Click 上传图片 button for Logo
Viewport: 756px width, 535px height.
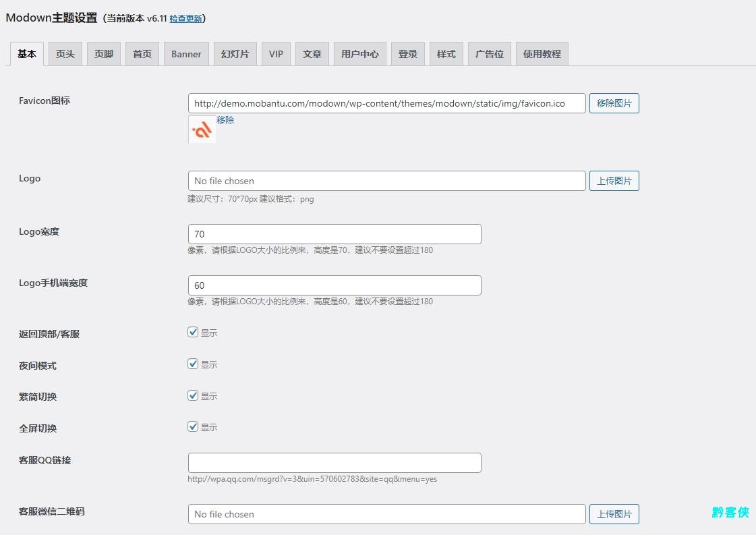[x=614, y=181]
